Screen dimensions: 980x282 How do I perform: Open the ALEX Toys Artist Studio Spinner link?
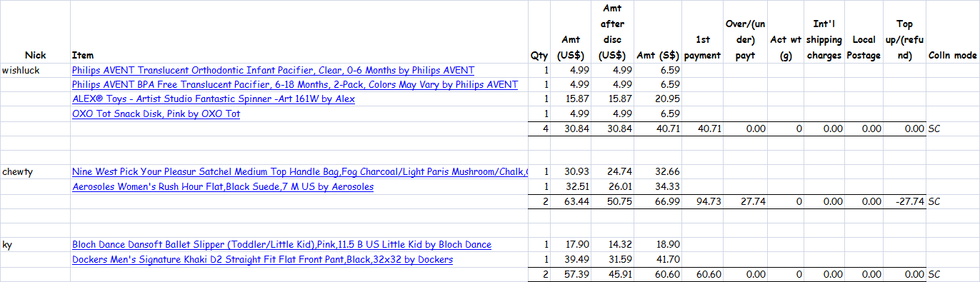click(x=214, y=99)
